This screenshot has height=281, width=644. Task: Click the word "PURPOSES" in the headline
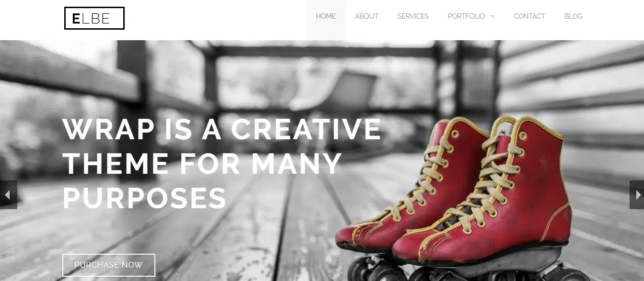(x=145, y=198)
